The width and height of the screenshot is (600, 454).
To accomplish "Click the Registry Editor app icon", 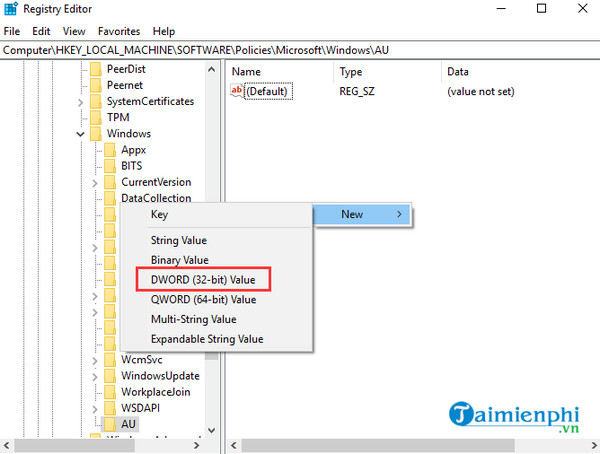I will click(10, 8).
